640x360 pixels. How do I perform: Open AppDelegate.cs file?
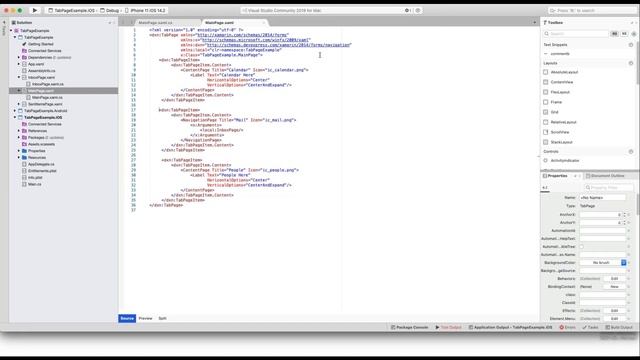41,164
